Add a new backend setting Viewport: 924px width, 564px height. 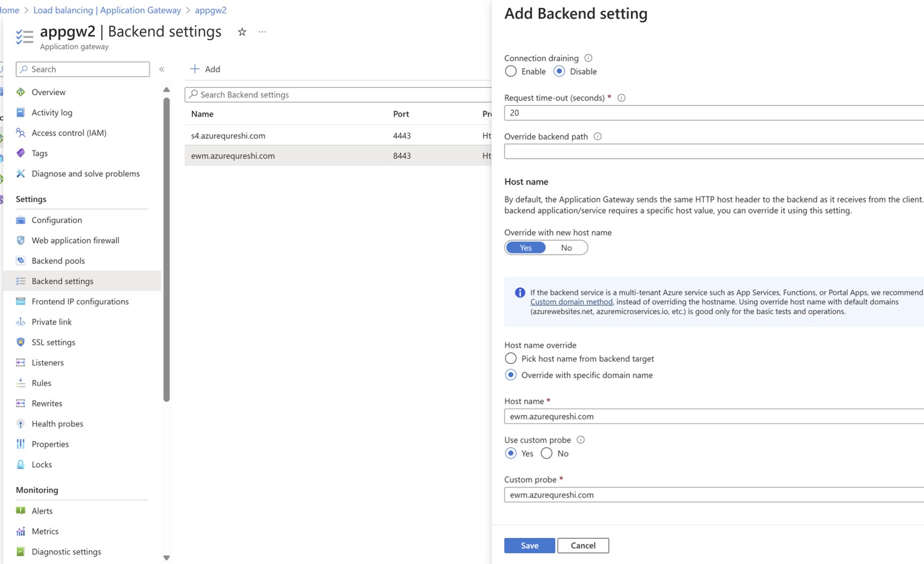pos(205,69)
